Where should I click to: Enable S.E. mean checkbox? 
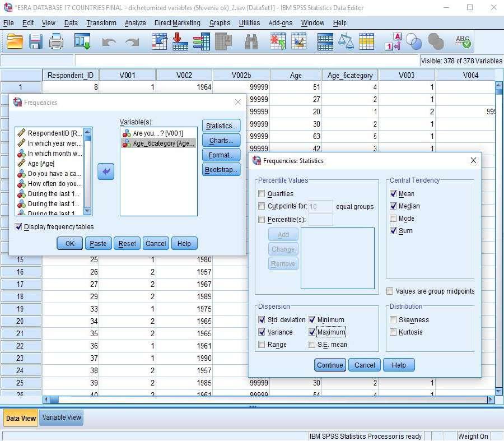[312, 345]
